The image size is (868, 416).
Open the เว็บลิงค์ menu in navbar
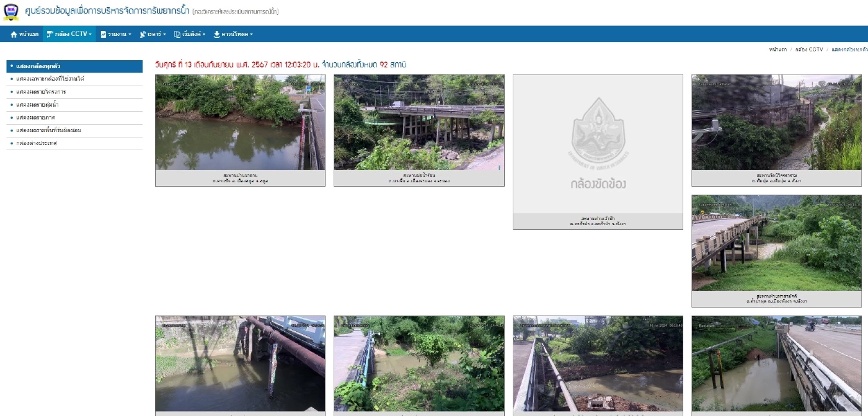(x=193, y=34)
